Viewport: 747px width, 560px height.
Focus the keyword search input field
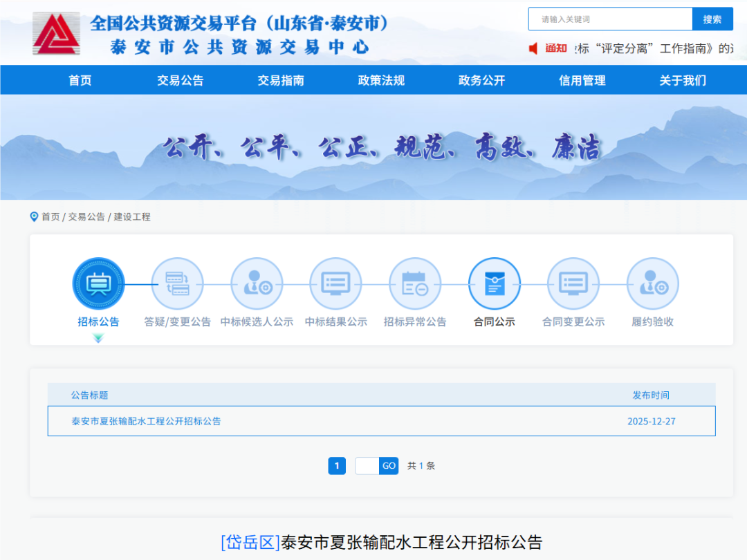(x=610, y=19)
